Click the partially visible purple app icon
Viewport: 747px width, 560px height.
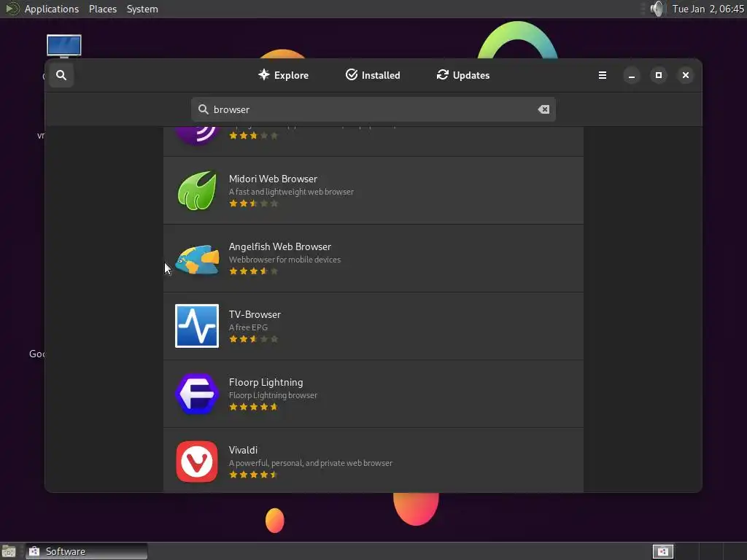coord(197,136)
